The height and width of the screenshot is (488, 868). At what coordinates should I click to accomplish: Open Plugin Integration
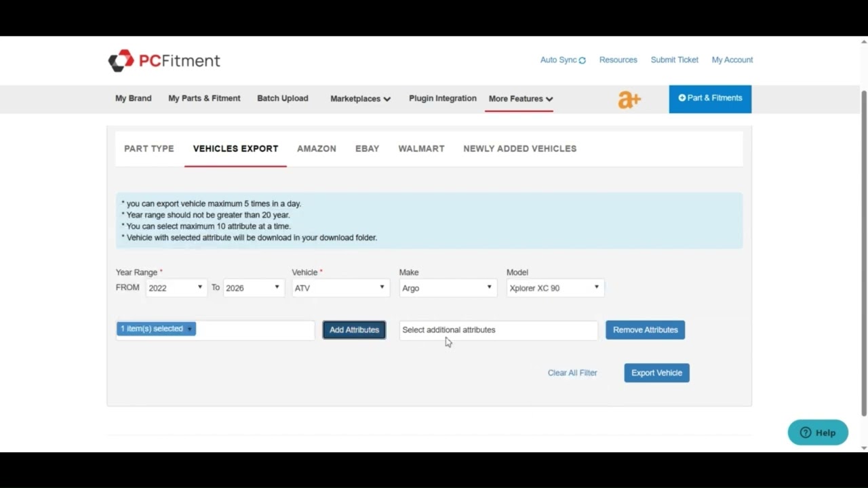(x=443, y=98)
